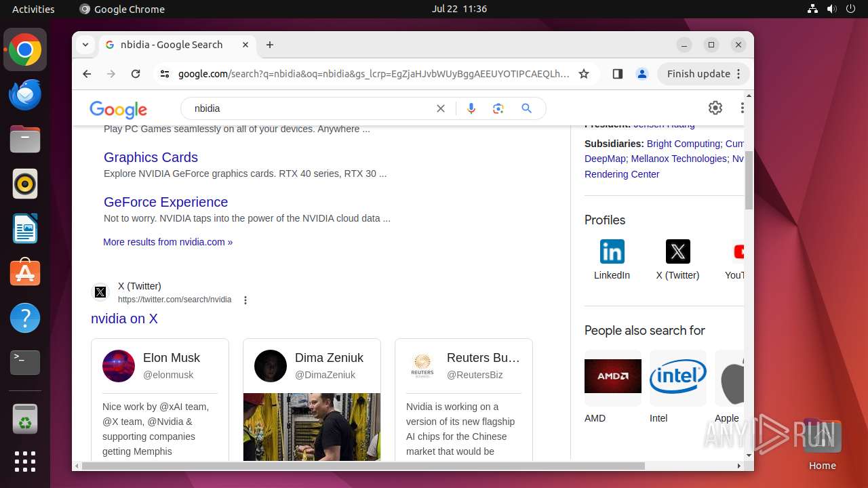Search by image with Google Lens icon
868x488 pixels.
tap(498, 108)
